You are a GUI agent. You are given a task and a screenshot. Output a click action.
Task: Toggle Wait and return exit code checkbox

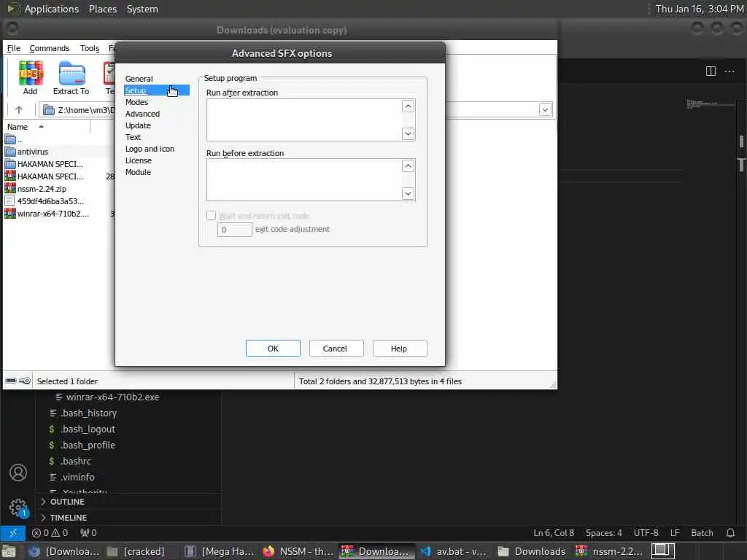click(x=211, y=215)
